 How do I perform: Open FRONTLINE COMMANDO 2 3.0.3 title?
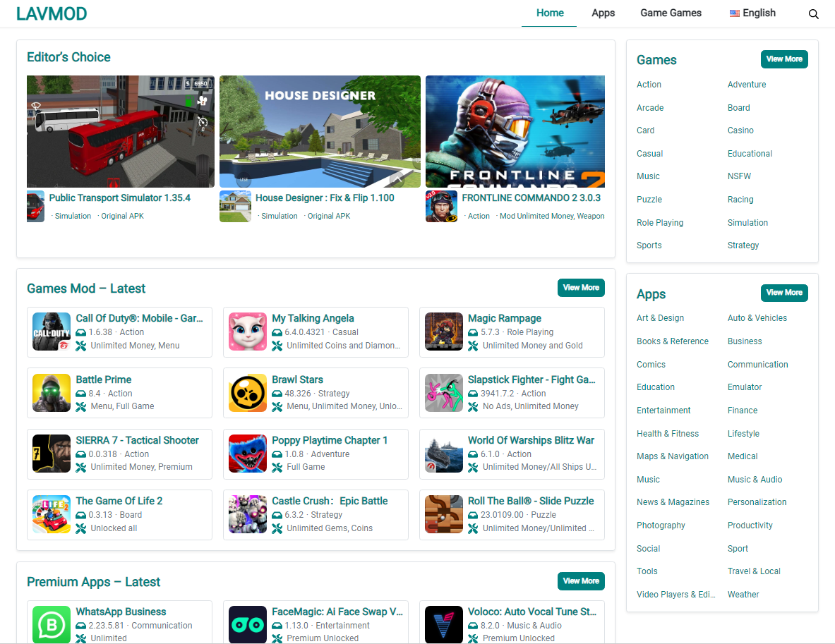tap(531, 198)
